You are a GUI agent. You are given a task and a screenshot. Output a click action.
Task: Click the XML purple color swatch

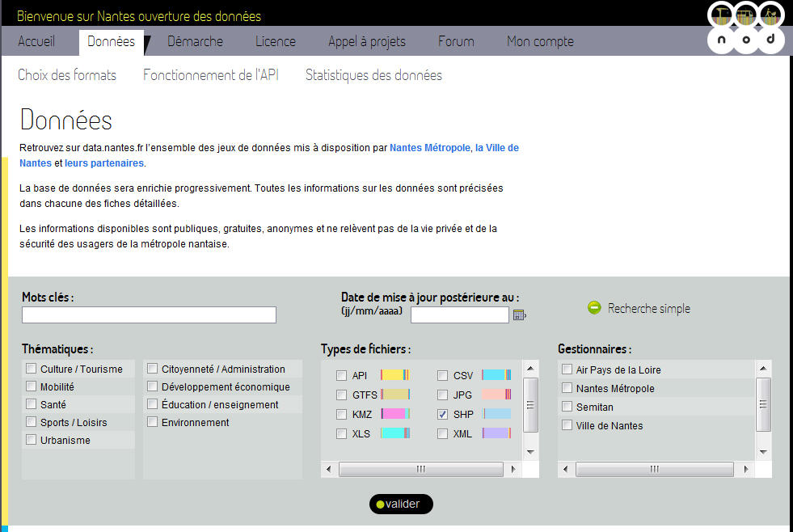point(496,433)
